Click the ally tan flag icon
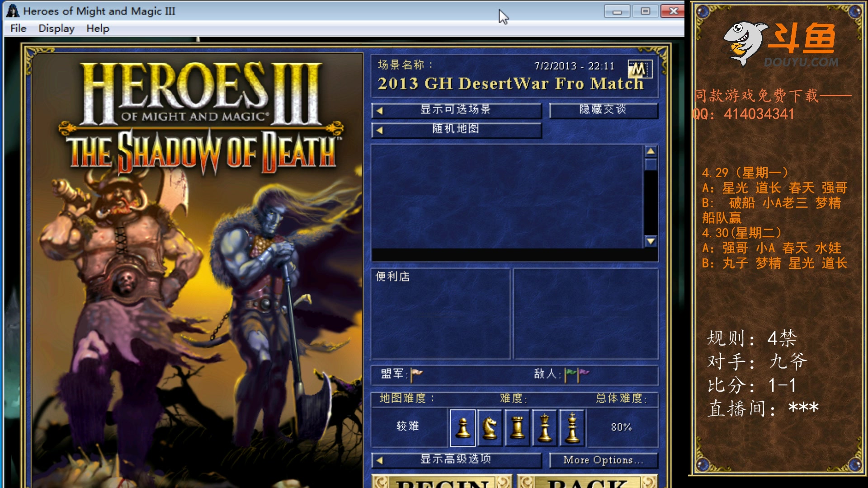This screenshot has height=488, width=868. [x=416, y=374]
